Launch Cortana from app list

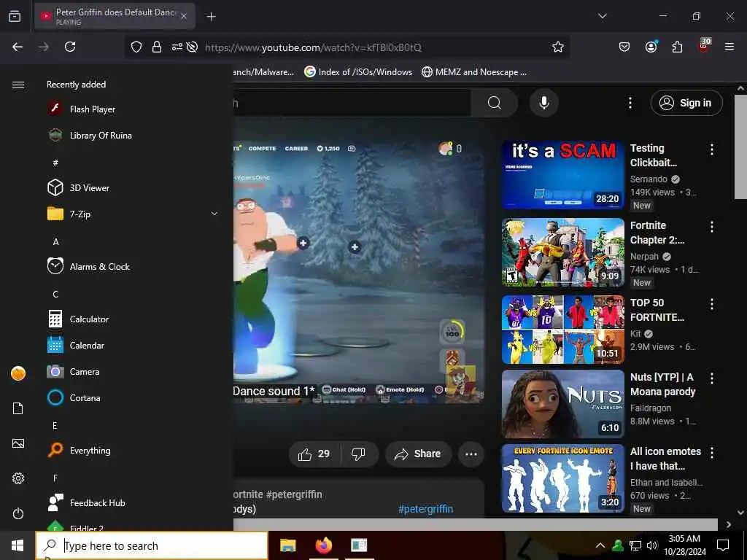[85, 397]
